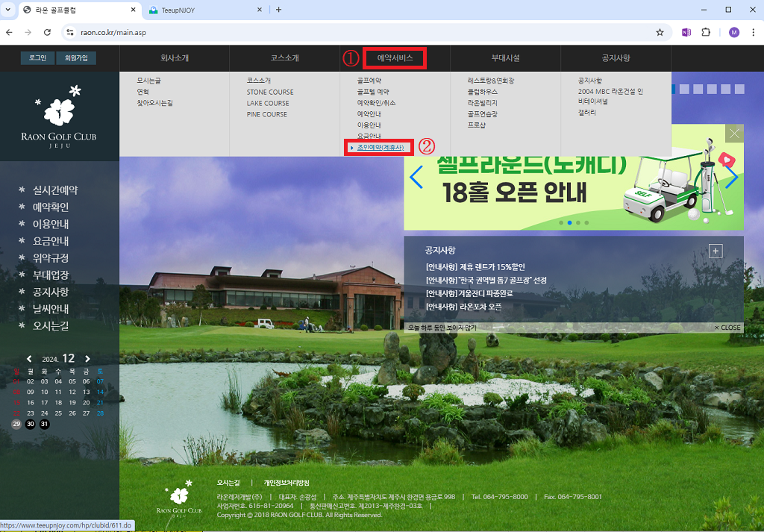Open 찾아오시는길 submenu item
This screenshot has width=764, height=532.
[x=154, y=103]
